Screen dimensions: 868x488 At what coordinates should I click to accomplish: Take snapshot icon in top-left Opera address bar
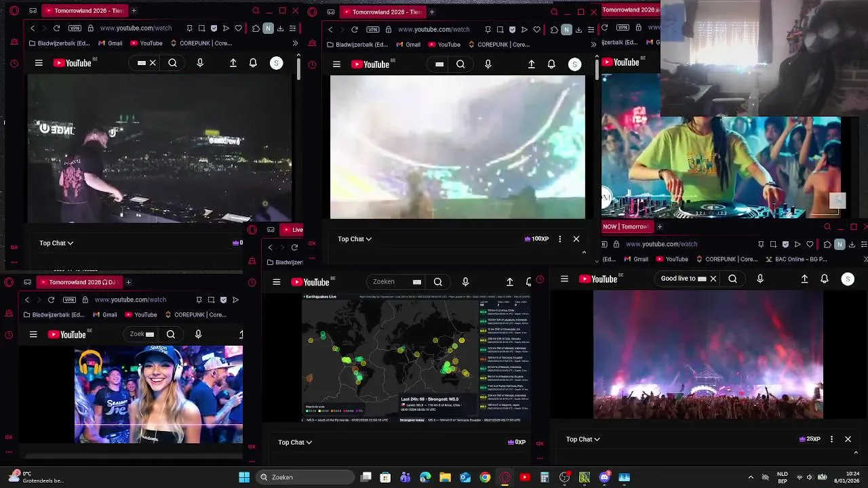point(201,28)
